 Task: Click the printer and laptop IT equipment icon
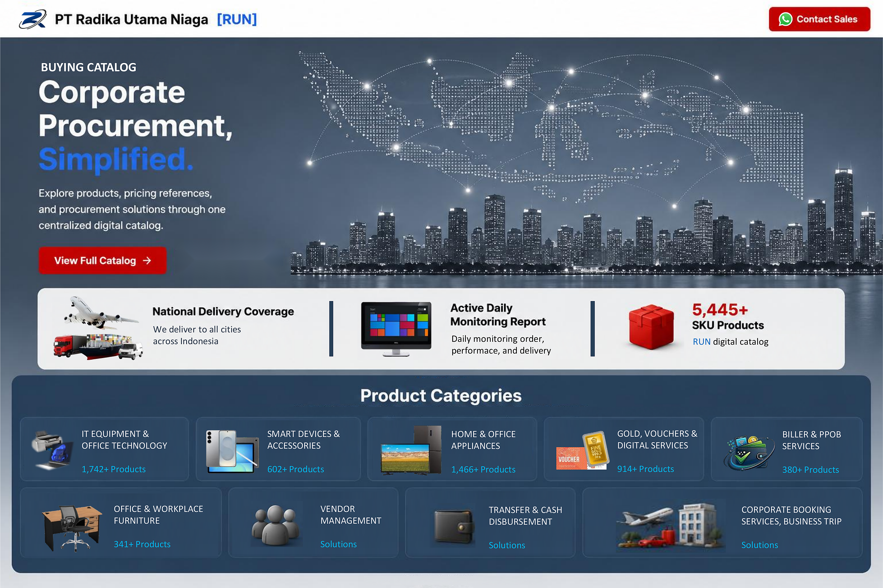(52, 450)
